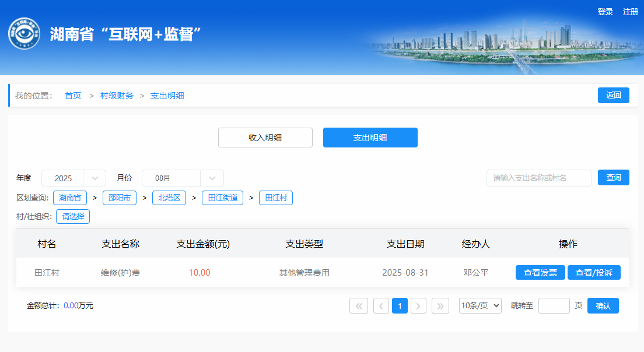The height and width of the screenshot is (352, 644).
Task: Click the 登录 link
Action: (605, 12)
